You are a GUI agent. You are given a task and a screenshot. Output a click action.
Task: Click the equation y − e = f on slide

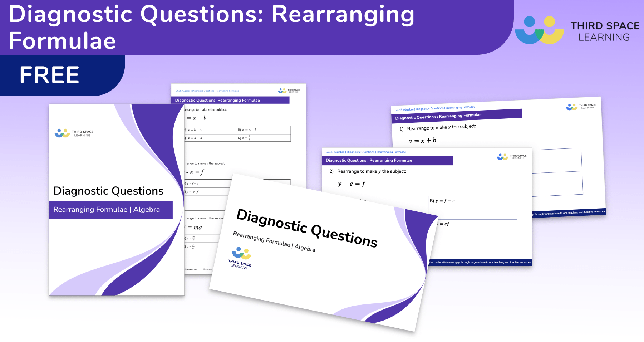pos(352,184)
